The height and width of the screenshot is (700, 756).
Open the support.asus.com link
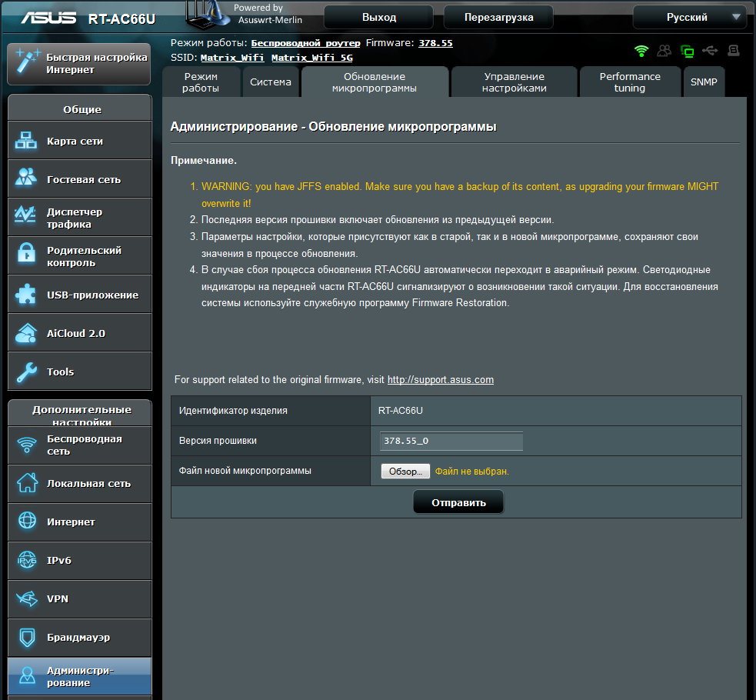tap(440, 380)
